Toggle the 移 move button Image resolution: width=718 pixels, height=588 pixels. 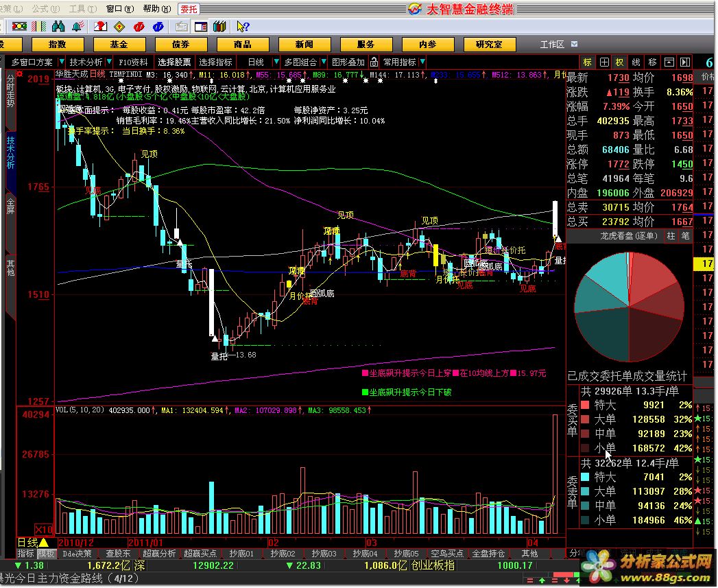(653, 62)
